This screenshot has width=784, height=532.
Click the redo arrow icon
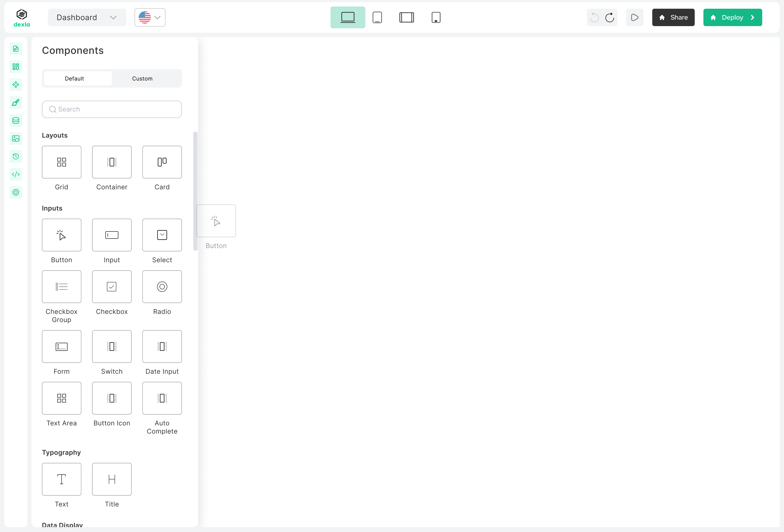click(610, 17)
